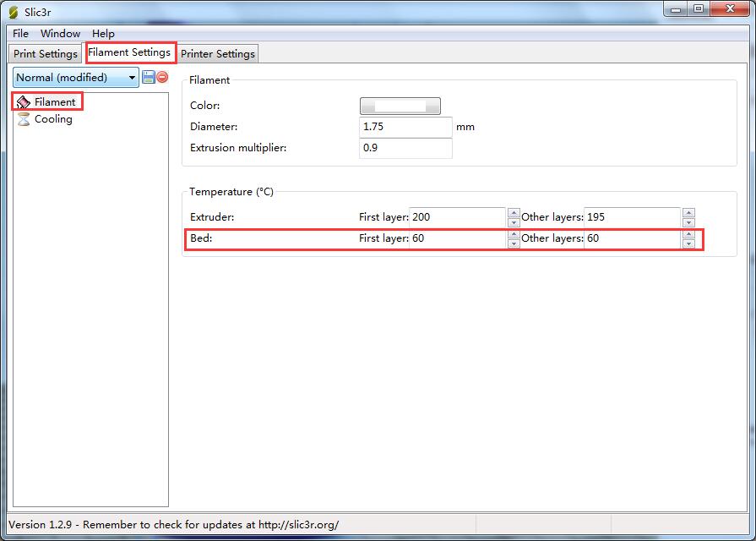Viewport: 756px width, 541px height.
Task: Decrease Extruder other layers temperature
Action: [x=688, y=222]
